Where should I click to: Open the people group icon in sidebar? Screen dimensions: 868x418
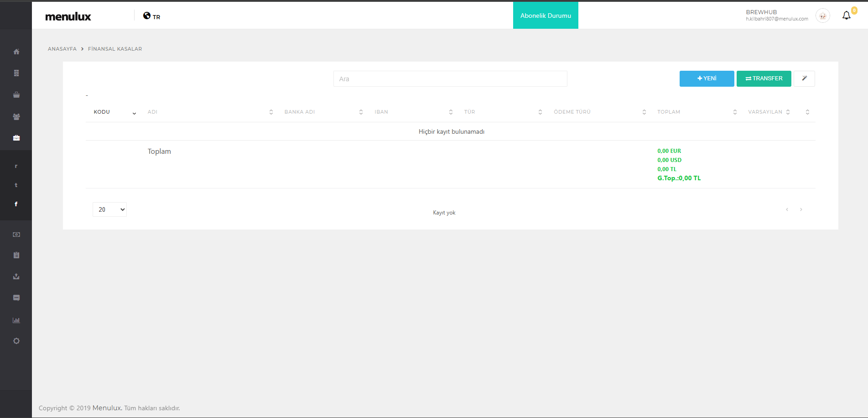point(16,117)
